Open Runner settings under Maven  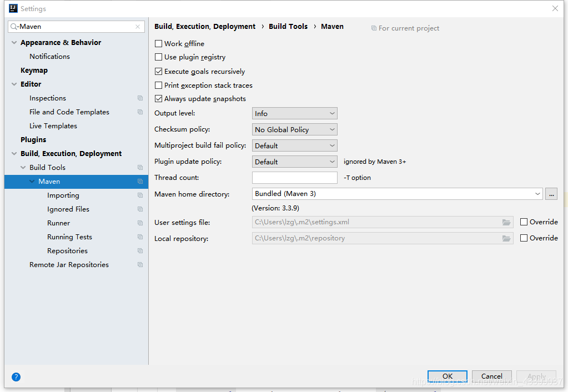(x=59, y=223)
